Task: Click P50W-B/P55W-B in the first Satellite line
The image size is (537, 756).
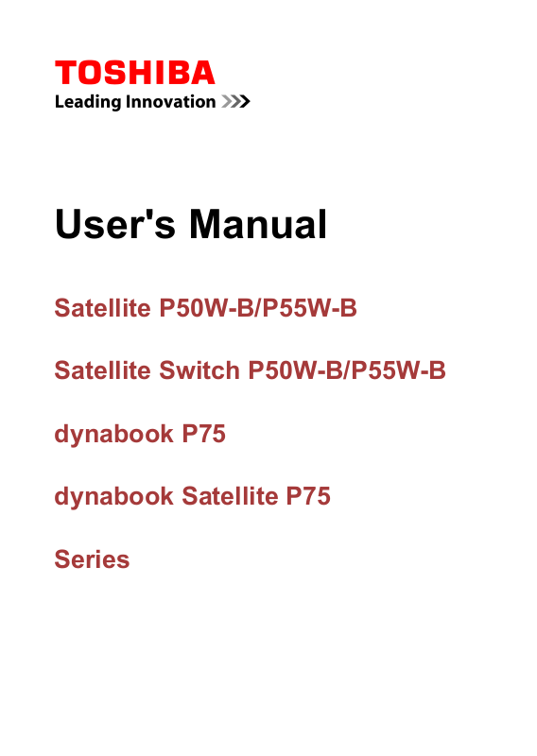Action: point(258,308)
